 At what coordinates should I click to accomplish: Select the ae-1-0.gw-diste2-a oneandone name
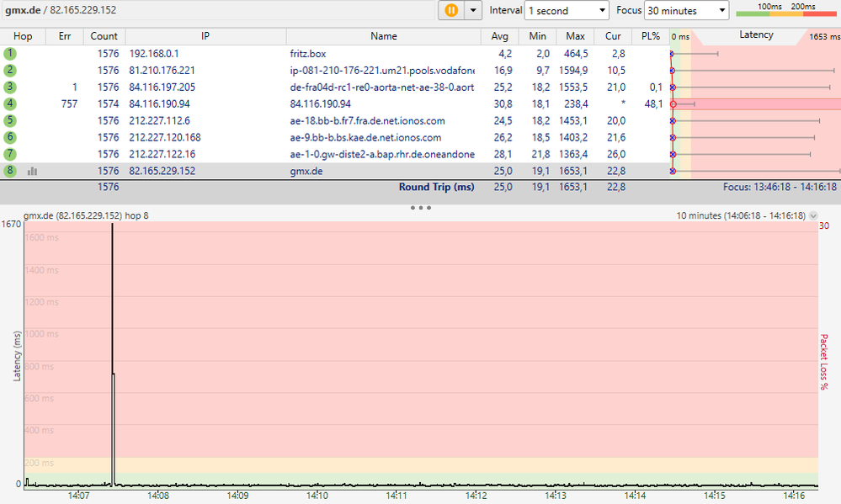[x=382, y=154]
